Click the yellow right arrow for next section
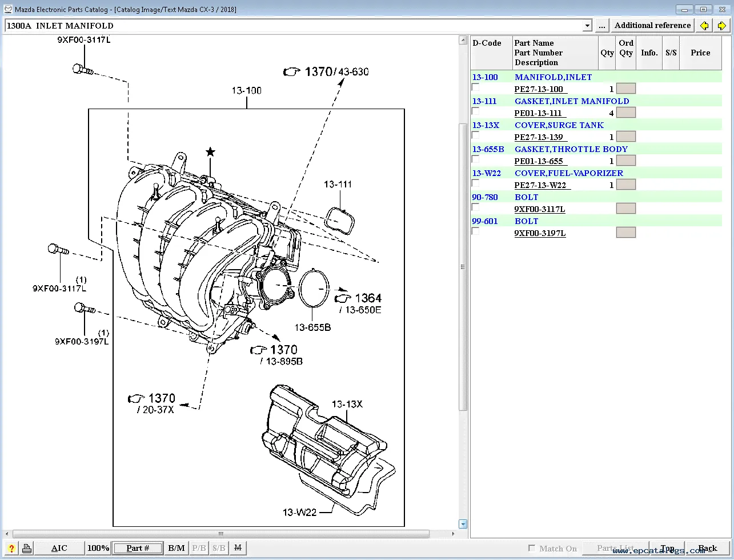Viewport: 734px width, 560px height. [x=722, y=26]
